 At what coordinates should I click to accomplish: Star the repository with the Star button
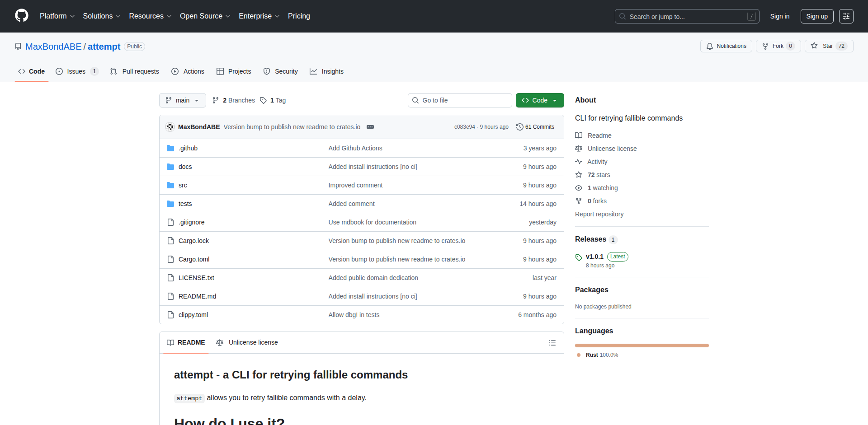tap(829, 46)
